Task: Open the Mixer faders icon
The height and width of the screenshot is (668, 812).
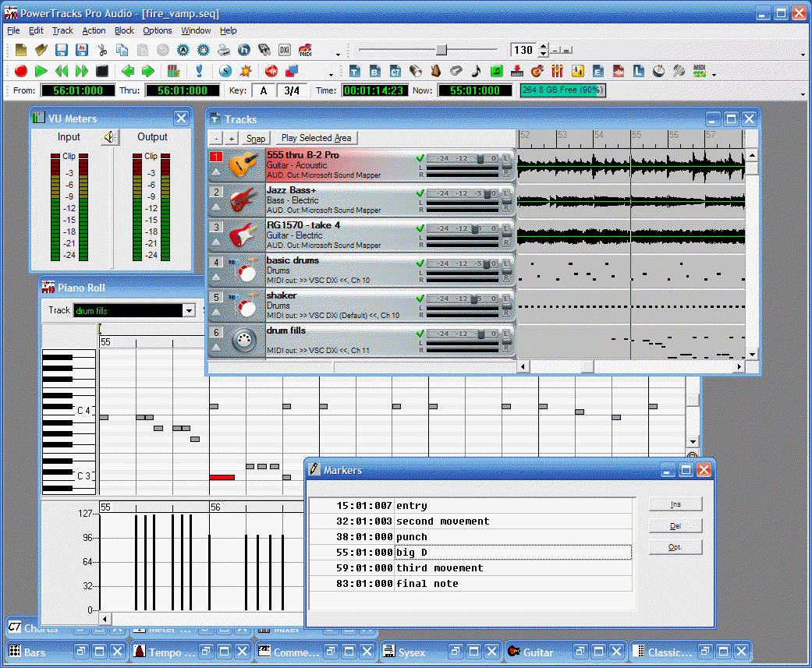Action: pyautogui.click(x=557, y=71)
